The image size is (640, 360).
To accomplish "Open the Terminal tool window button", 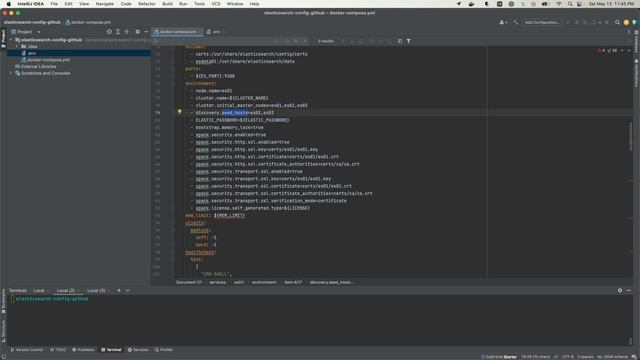I will (x=111, y=350).
